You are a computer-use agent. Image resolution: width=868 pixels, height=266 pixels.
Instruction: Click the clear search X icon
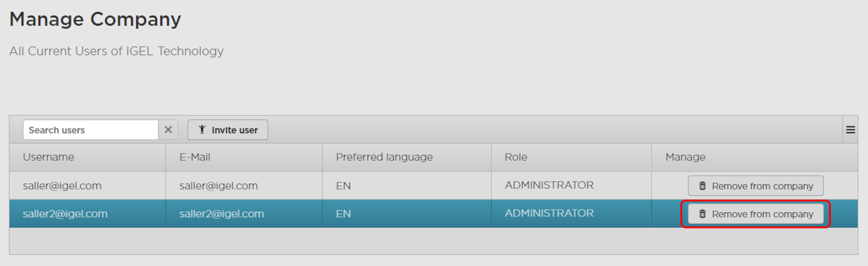[168, 129]
